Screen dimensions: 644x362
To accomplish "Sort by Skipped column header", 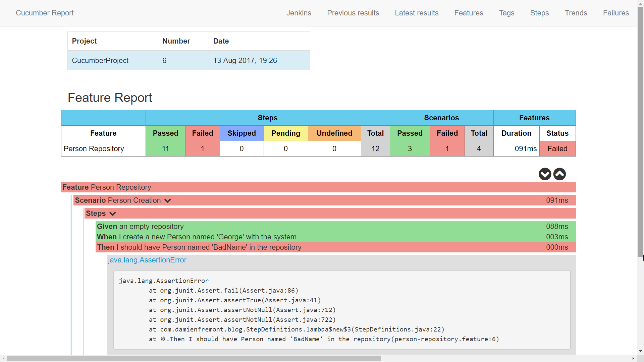I will pyautogui.click(x=241, y=133).
